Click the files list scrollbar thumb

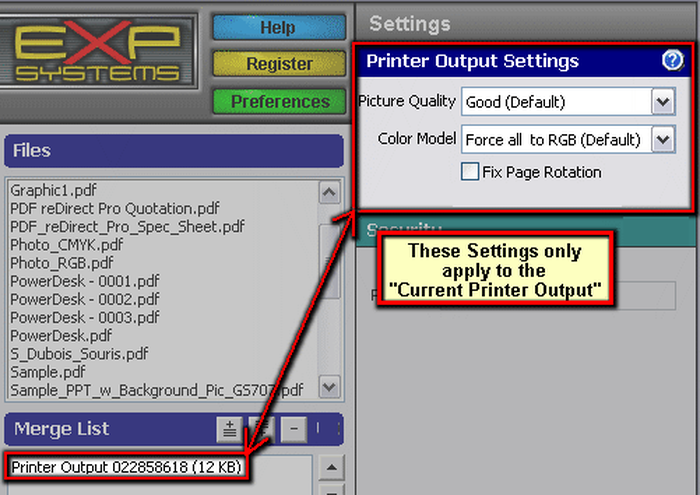330,261
